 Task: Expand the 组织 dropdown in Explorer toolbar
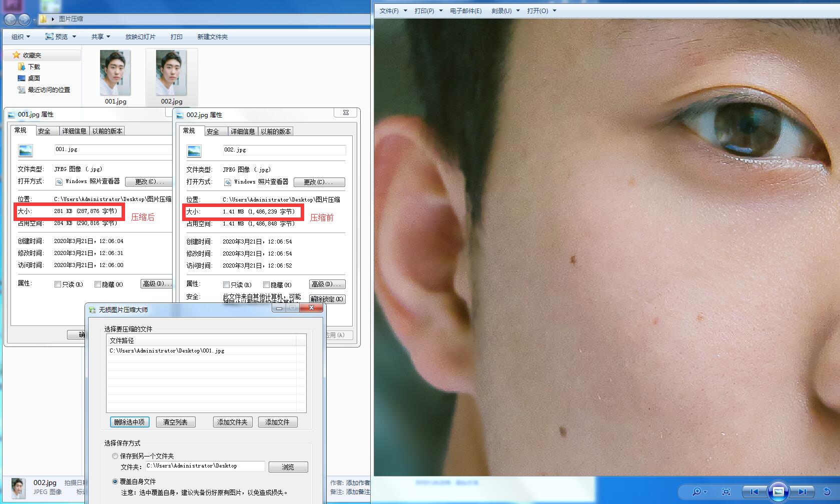tap(21, 36)
